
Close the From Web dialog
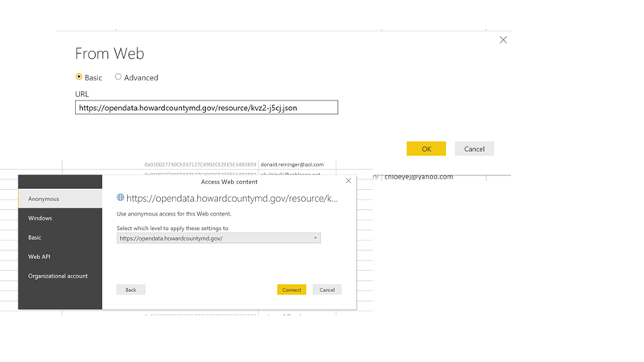[x=503, y=40]
